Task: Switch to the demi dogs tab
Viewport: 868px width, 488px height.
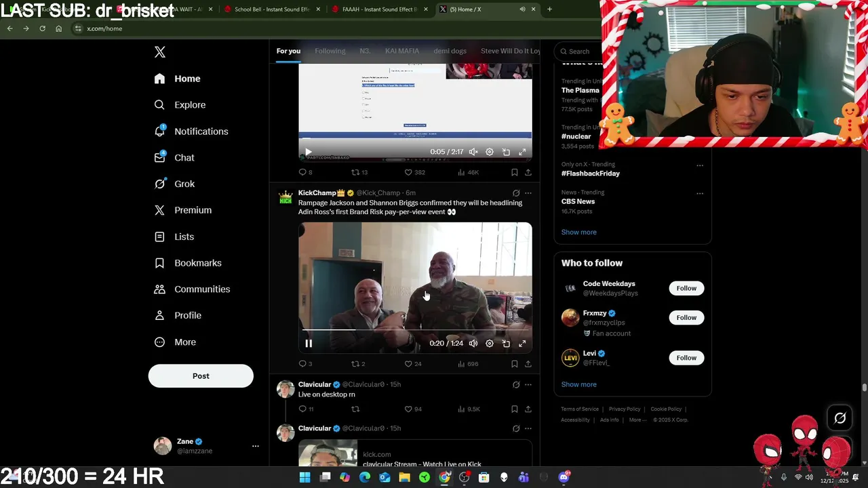Action: tap(450, 51)
